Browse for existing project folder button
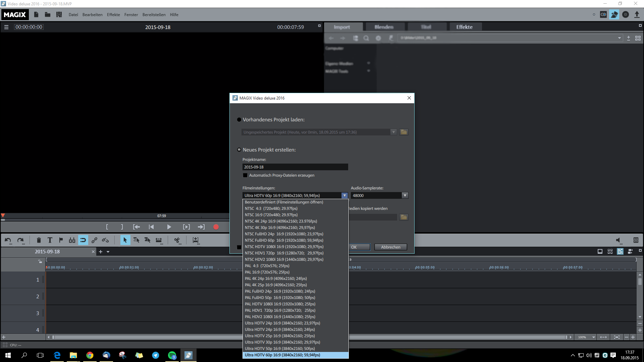 pos(404,132)
